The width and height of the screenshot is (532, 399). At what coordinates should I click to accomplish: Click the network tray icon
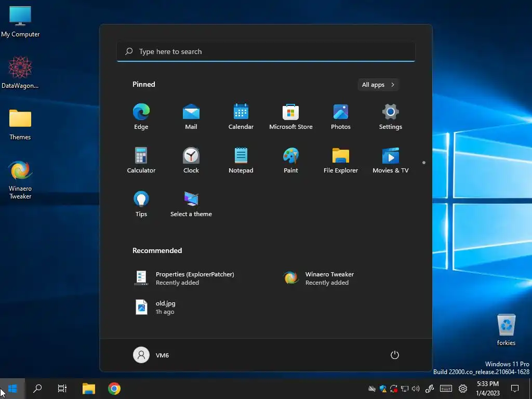click(405, 389)
